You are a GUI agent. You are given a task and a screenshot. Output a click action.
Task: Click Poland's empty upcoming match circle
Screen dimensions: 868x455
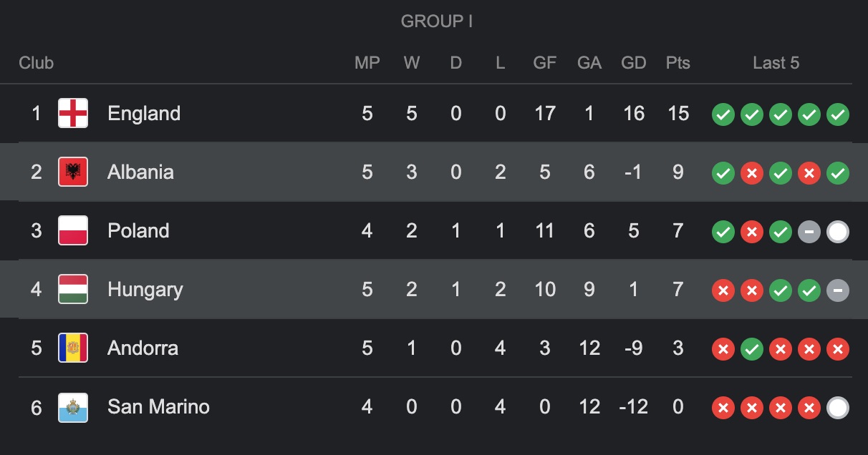[838, 231]
